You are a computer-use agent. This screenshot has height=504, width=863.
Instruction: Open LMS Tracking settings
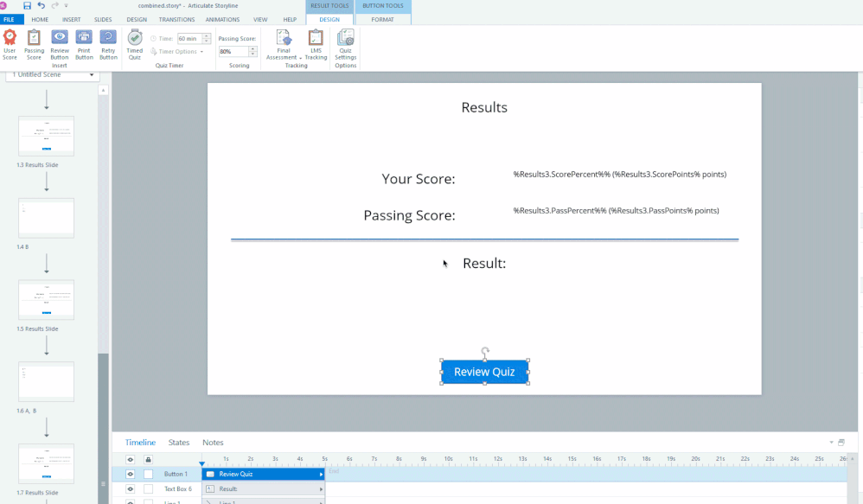point(316,43)
